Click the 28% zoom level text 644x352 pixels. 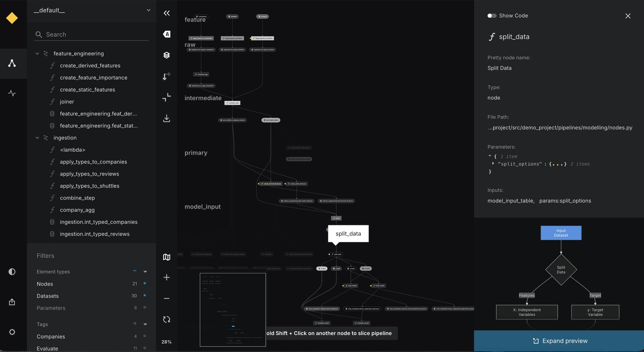point(166,342)
